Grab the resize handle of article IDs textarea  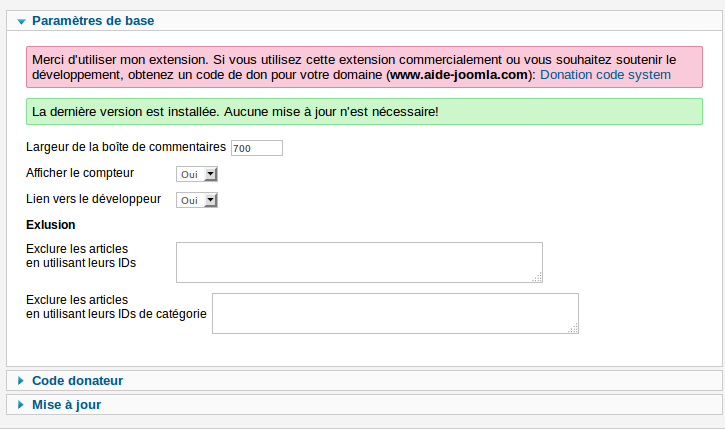[537, 278]
